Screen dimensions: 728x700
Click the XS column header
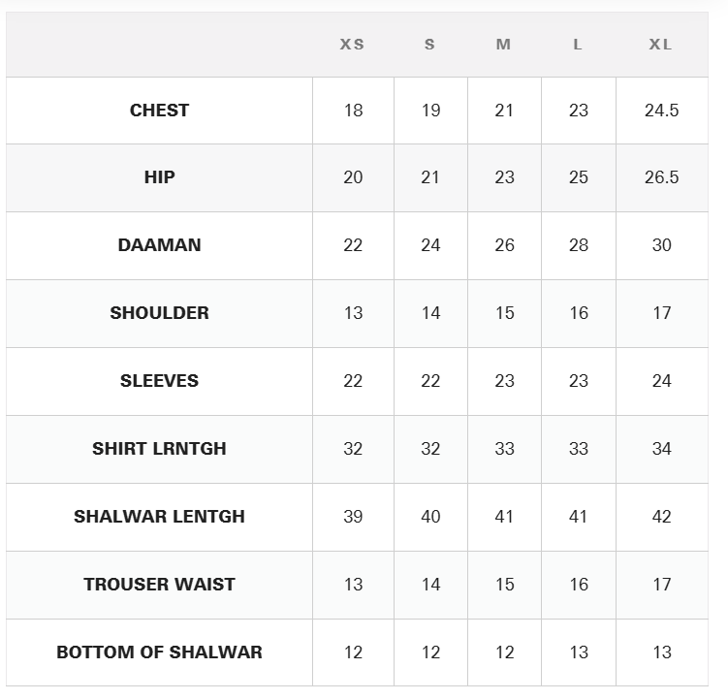pos(352,45)
